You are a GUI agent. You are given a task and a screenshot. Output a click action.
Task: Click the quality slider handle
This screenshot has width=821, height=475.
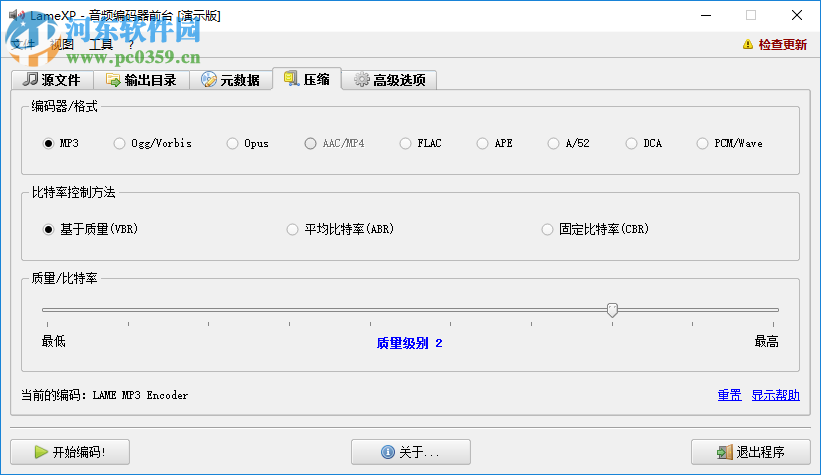(612, 310)
